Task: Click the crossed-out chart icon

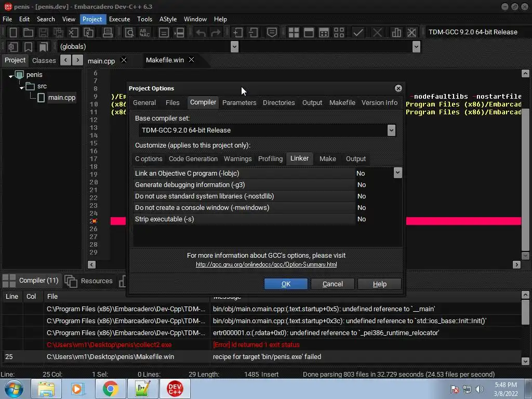Action: point(411,33)
